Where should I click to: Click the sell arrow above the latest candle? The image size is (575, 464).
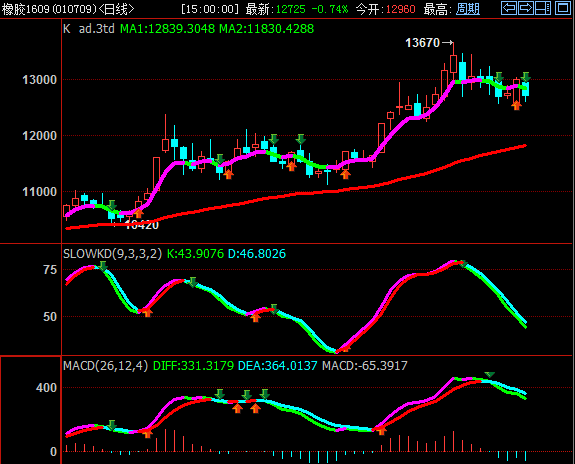[x=526, y=77]
